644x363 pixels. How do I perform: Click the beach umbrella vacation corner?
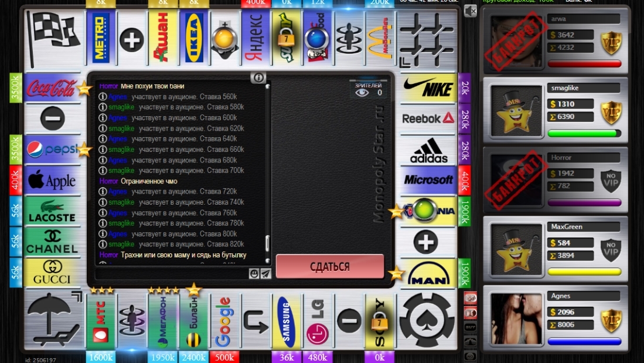tap(54, 320)
